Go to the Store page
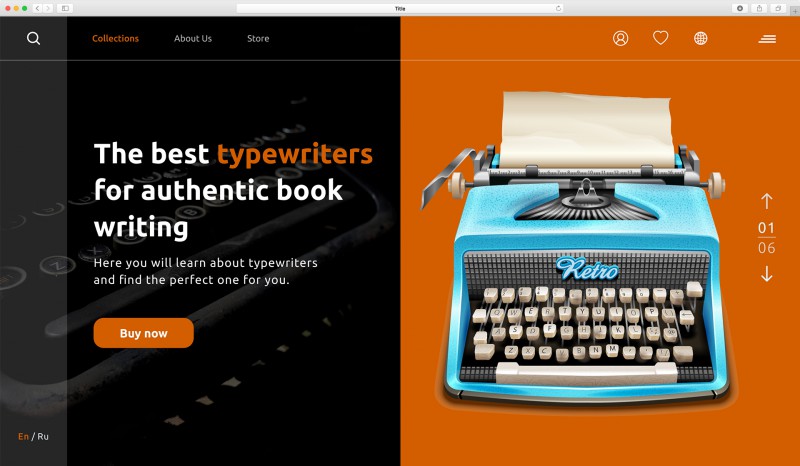This screenshot has width=800, height=466. (258, 38)
